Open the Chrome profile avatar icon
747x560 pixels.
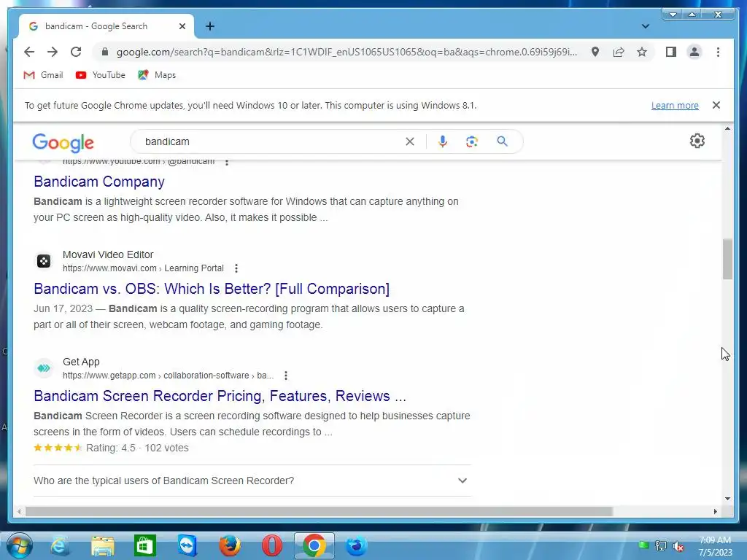[x=694, y=52]
